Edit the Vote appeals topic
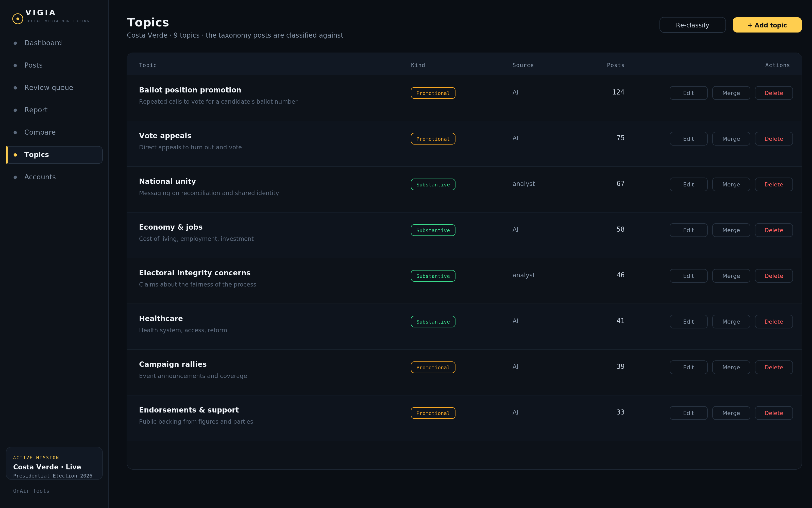 688,139
